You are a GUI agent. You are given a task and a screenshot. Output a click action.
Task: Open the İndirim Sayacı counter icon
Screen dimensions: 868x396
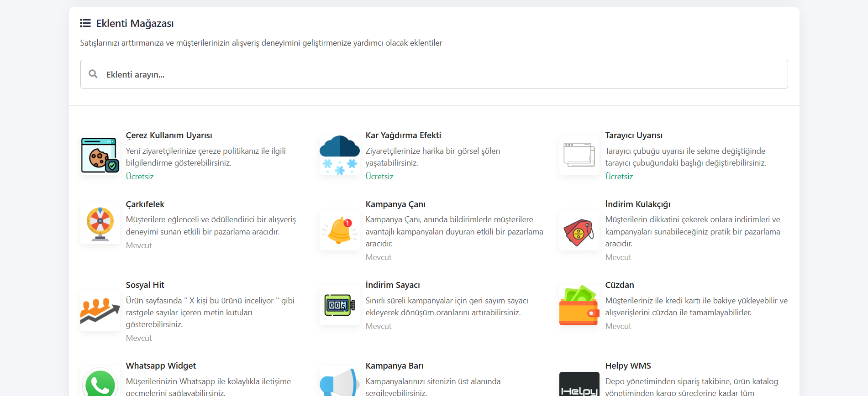point(340,305)
